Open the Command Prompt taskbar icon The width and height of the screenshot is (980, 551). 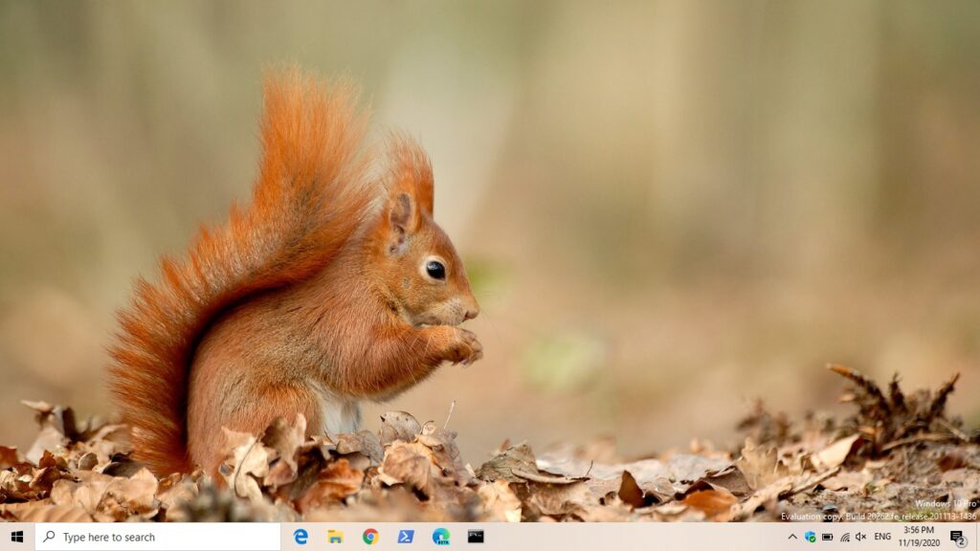point(476,537)
